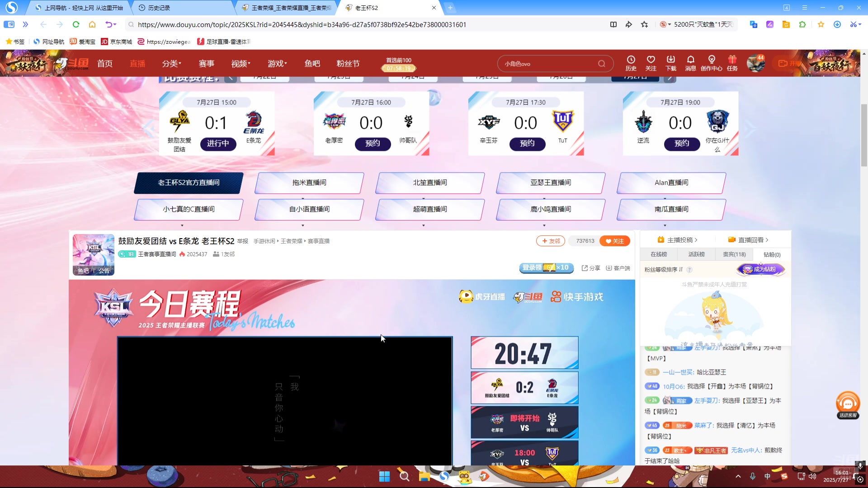Click 成为钻粉 button
The width and height of the screenshot is (868, 488).
(761, 269)
